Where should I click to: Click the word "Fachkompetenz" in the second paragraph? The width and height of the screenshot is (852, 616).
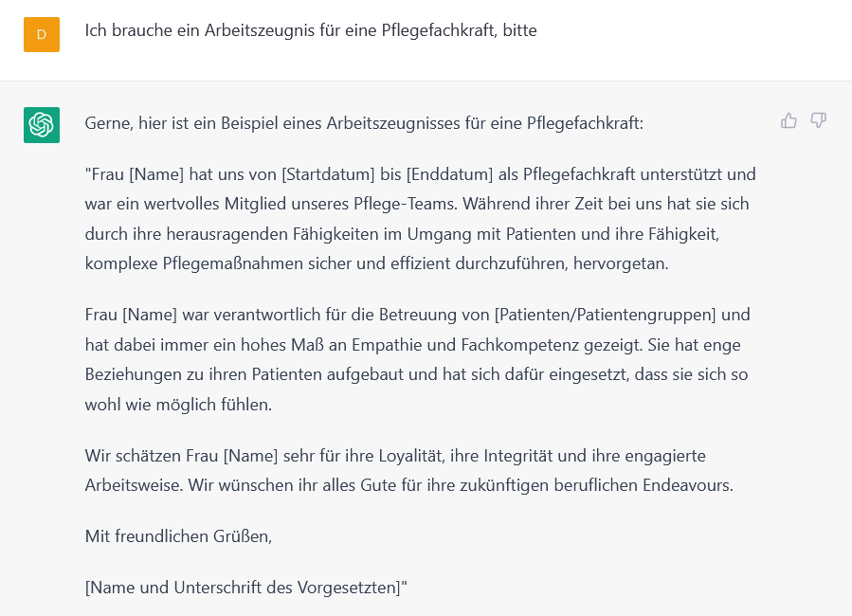[498, 344]
